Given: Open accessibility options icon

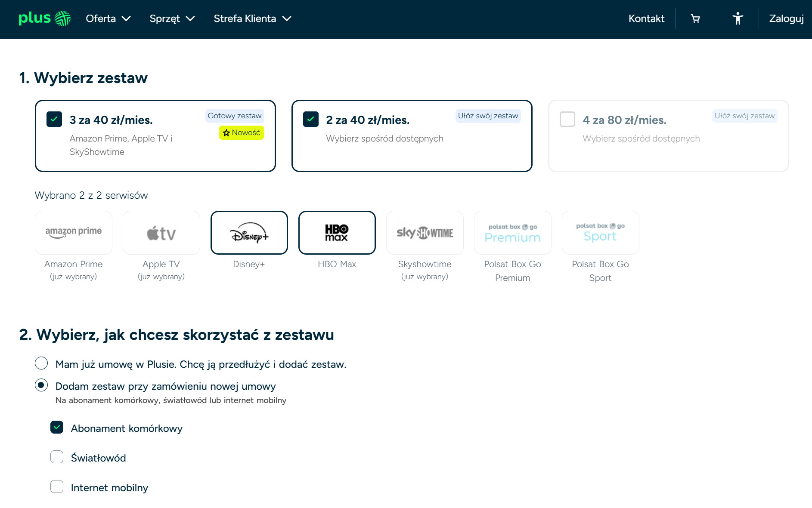Looking at the screenshot, I should [738, 18].
